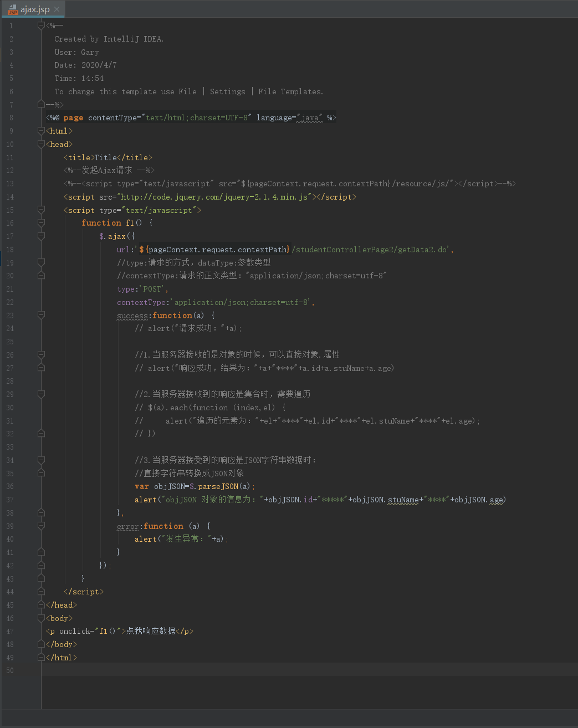The height and width of the screenshot is (728, 578).
Task: Click line number 37 in the gutter
Action: pyautogui.click(x=10, y=500)
